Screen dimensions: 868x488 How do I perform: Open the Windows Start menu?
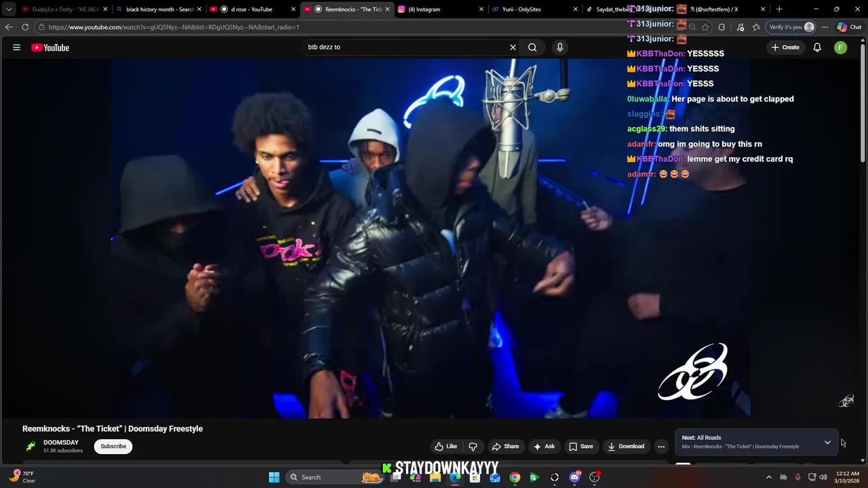pyautogui.click(x=274, y=477)
